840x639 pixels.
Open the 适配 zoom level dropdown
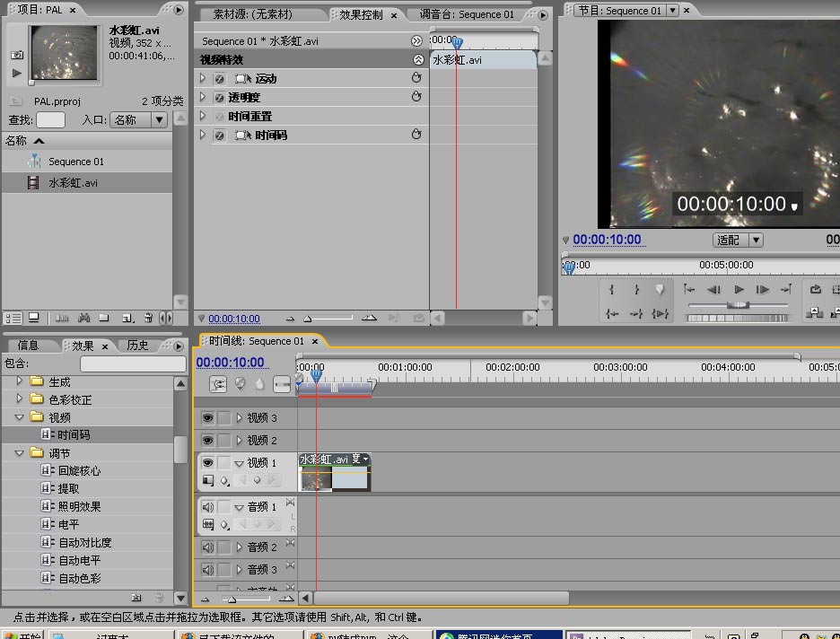click(738, 240)
